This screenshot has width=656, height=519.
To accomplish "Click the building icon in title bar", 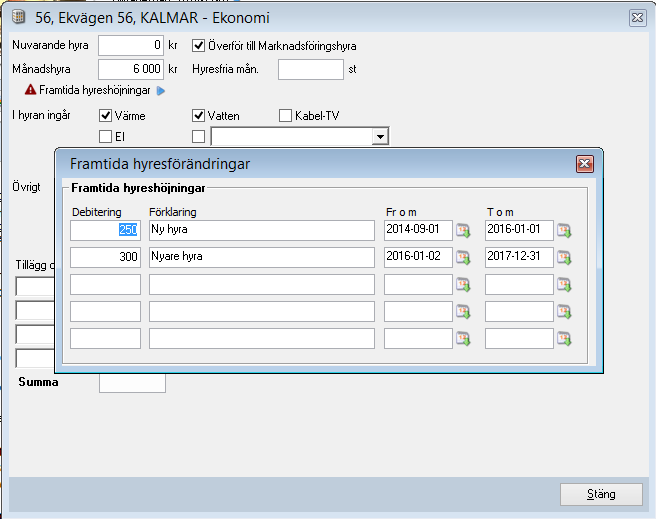I will pos(18,17).
